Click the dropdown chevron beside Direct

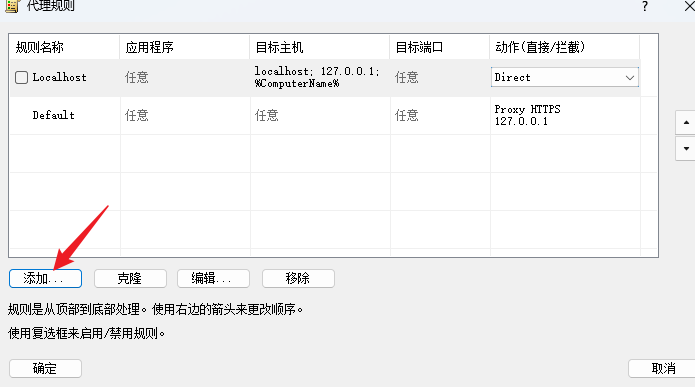pyautogui.click(x=629, y=78)
